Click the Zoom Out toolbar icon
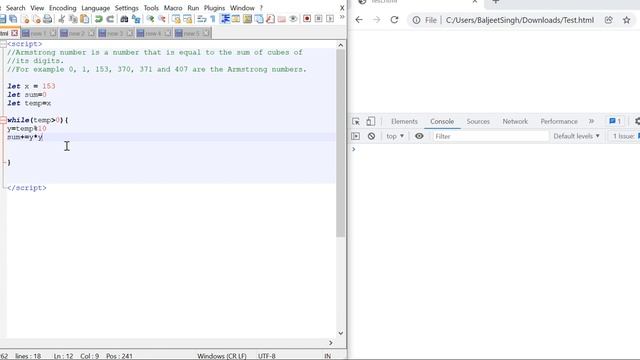The height and width of the screenshot is (360, 640). 162,19
